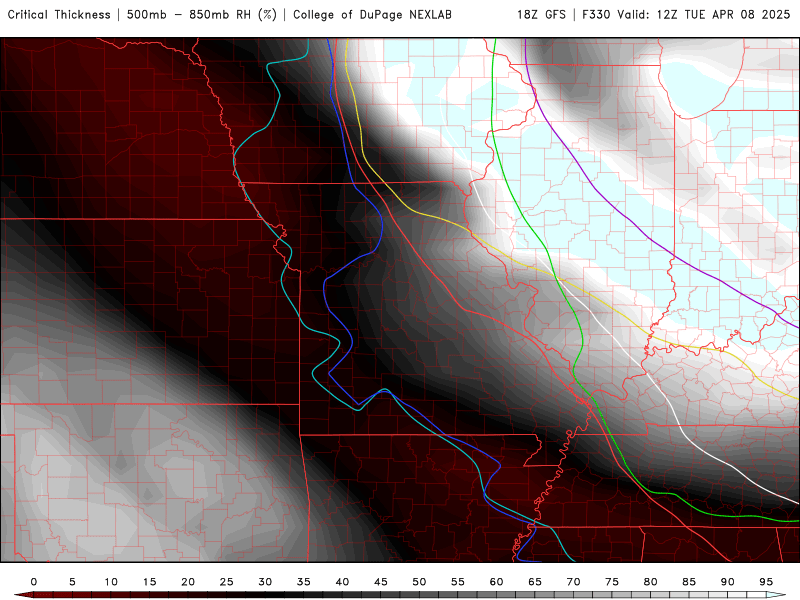Click the colorbar label "90"
Viewport: 800px width, 600px height.
pyautogui.click(x=727, y=582)
